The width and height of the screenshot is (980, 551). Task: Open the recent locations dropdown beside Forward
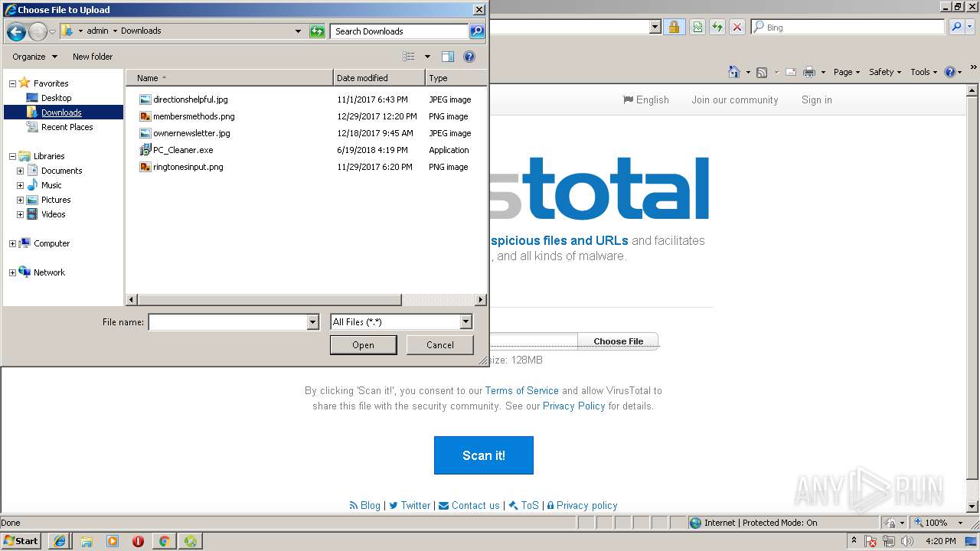(52, 31)
